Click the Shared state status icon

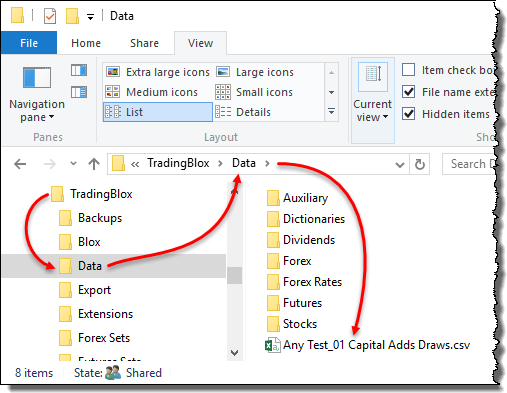pos(113,373)
